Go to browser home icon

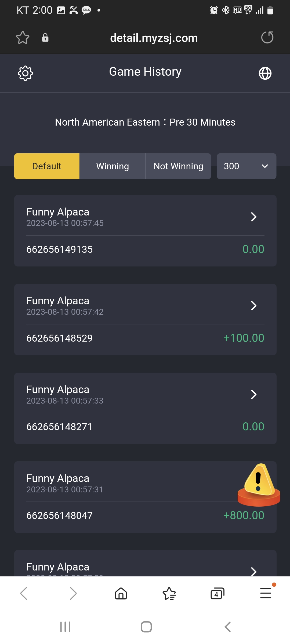tap(121, 593)
